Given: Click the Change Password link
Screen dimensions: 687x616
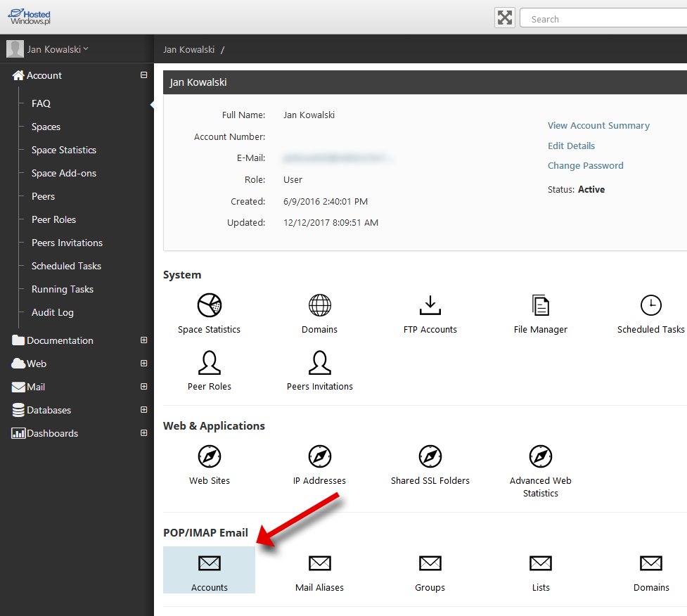Looking at the screenshot, I should pos(585,166).
